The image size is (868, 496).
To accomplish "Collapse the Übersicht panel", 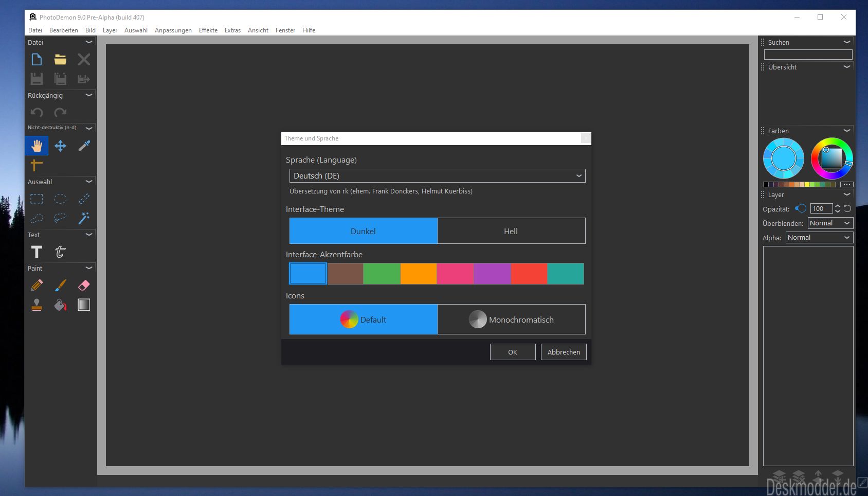I will coord(847,67).
